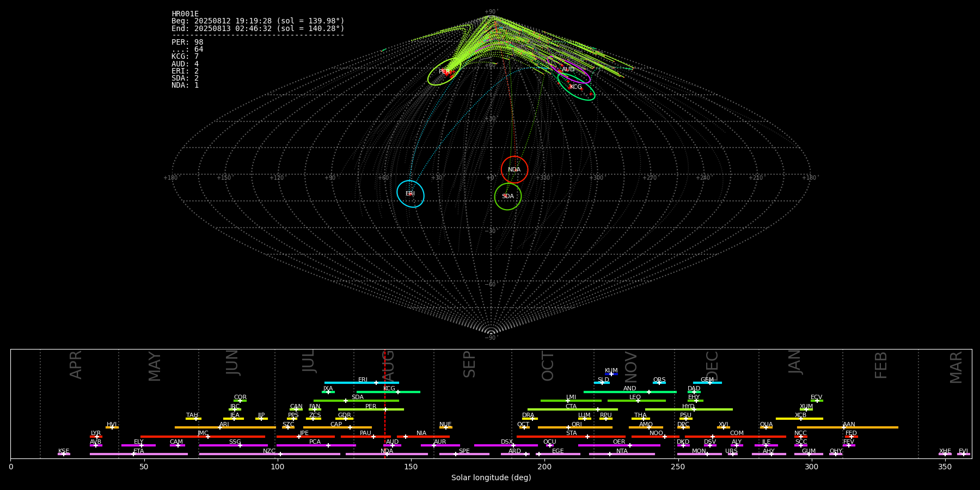Click the DEC month label on the timeline

(712, 366)
